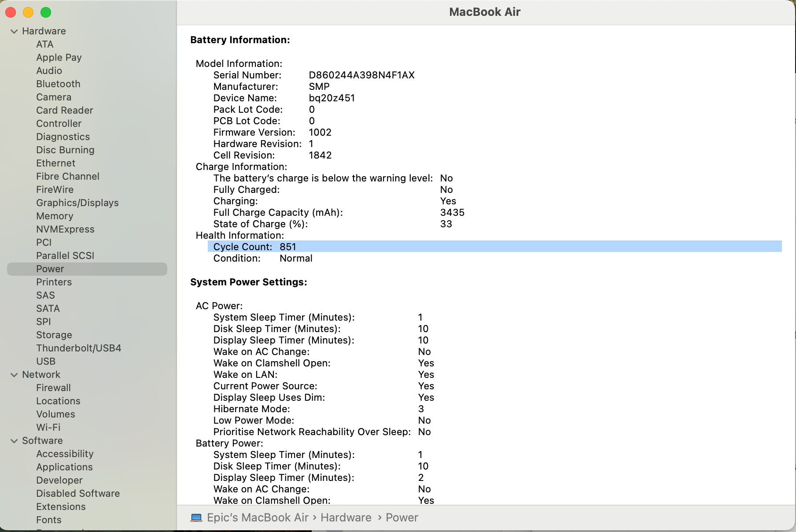
Task: Open the Storage sidebar entry
Action: pos(54,335)
